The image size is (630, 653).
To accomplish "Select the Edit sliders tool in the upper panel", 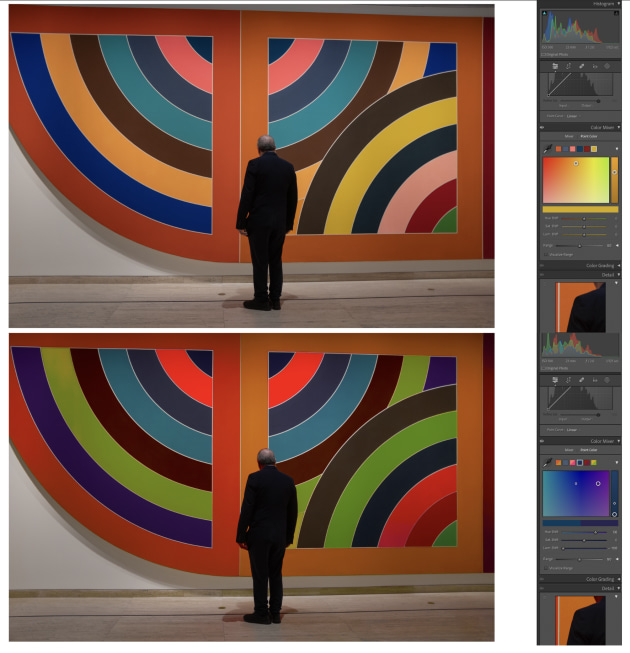I will click(x=555, y=66).
